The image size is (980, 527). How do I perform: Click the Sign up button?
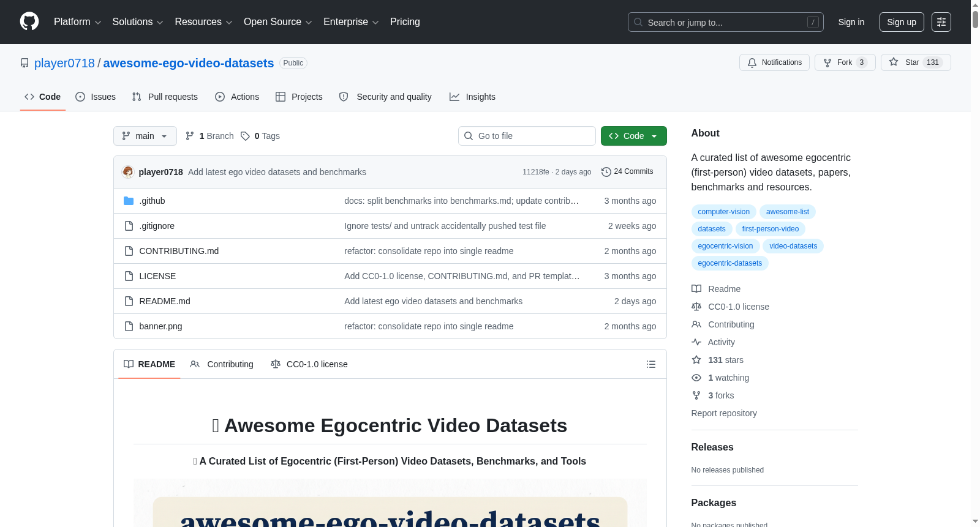(902, 22)
